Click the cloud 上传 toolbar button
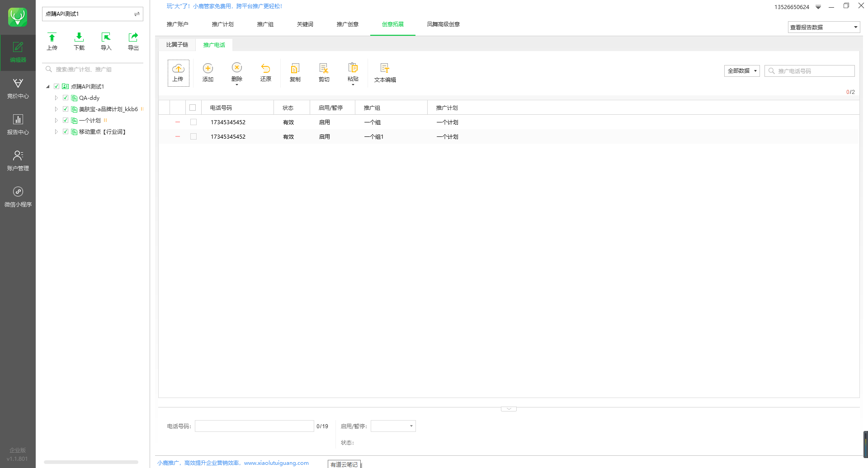 point(178,73)
